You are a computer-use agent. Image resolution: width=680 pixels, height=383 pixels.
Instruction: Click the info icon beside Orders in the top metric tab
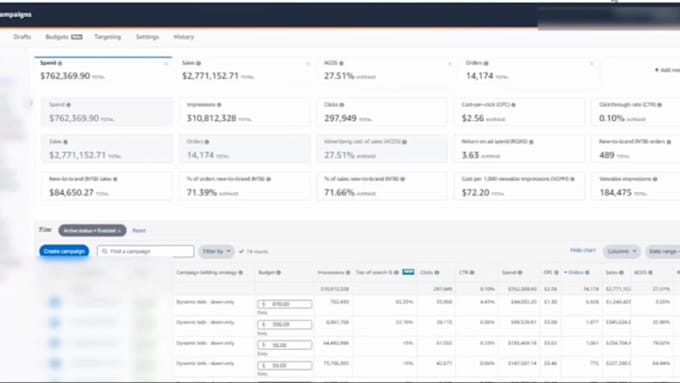pyautogui.click(x=486, y=63)
